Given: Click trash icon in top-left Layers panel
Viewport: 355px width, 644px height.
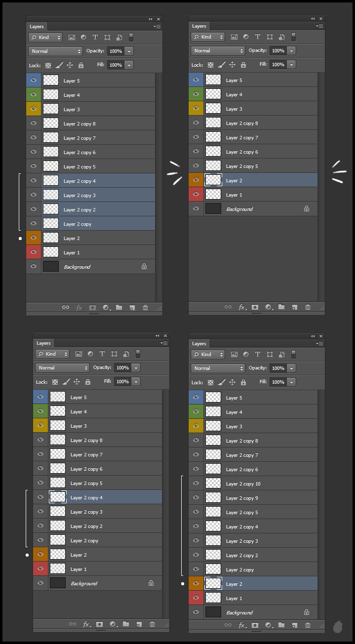Looking at the screenshot, I should coord(145,308).
